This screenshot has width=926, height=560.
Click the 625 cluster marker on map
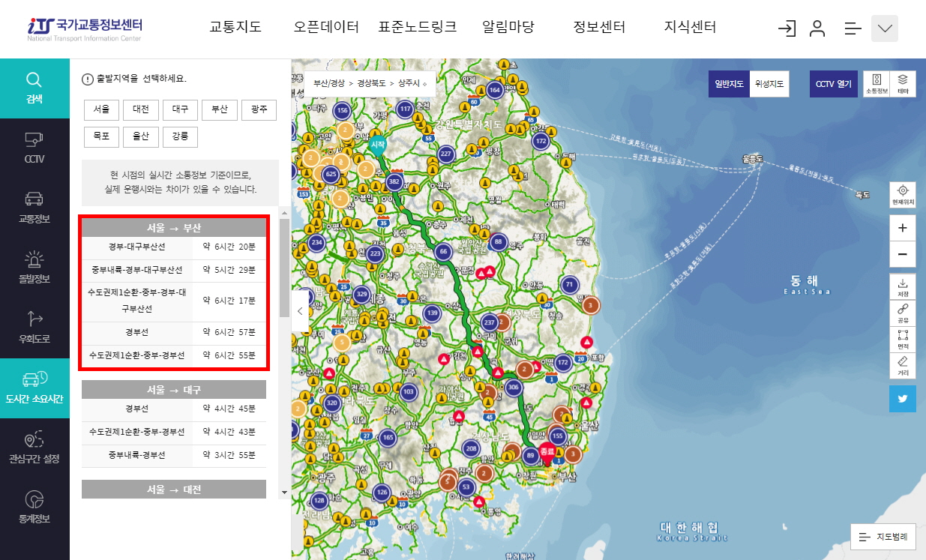click(x=331, y=175)
